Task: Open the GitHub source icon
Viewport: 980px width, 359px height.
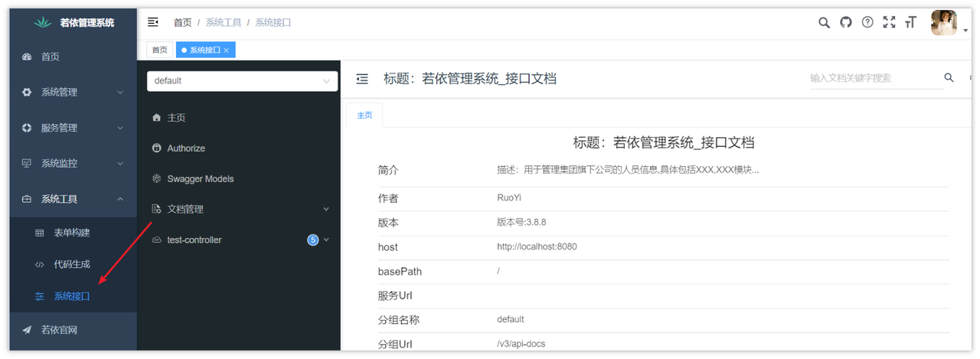Action: tap(846, 22)
